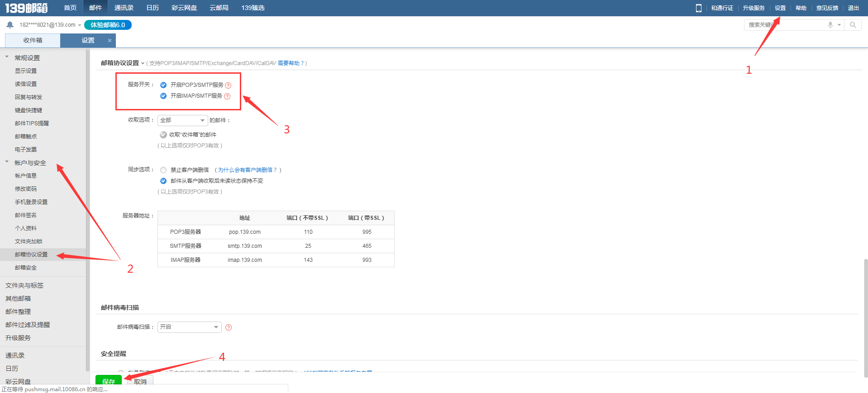The height and width of the screenshot is (393, 868).
Task: Open help icon beside IMAP/SMTP service
Action: pyautogui.click(x=227, y=96)
